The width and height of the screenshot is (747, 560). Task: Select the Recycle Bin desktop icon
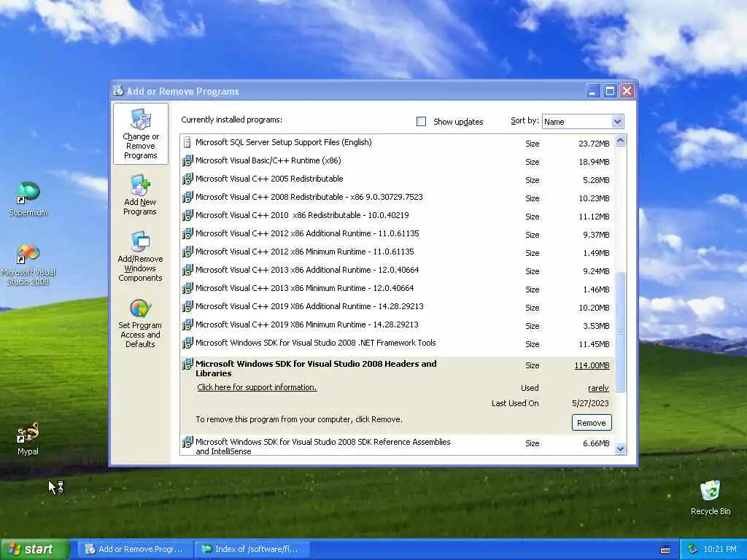coord(711,497)
